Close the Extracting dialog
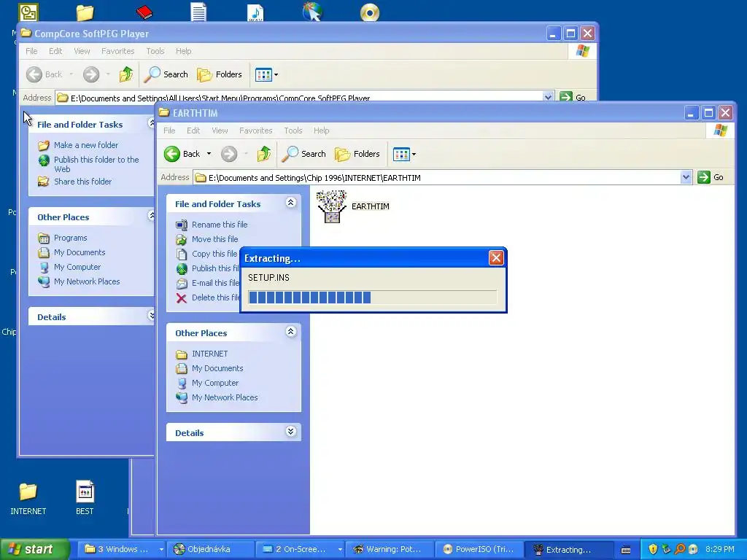Image resolution: width=747 pixels, height=560 pixels. [x=496, y=258]
